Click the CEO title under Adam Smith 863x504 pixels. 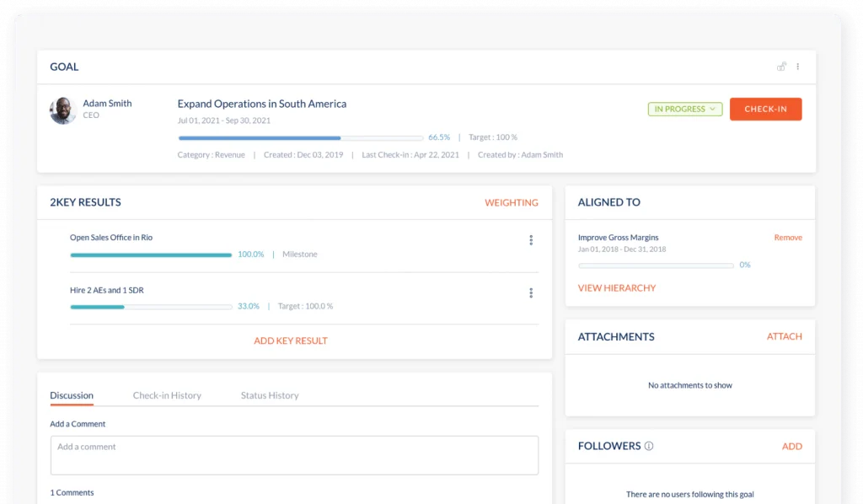pyautogui.click(x=91, y=115)
